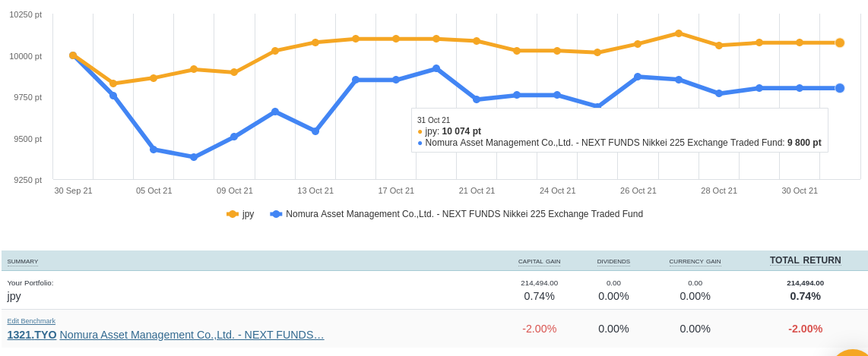Open the 1321.TYO ticker link
Viewport: 868px width, 356px height.
point(32,335)
